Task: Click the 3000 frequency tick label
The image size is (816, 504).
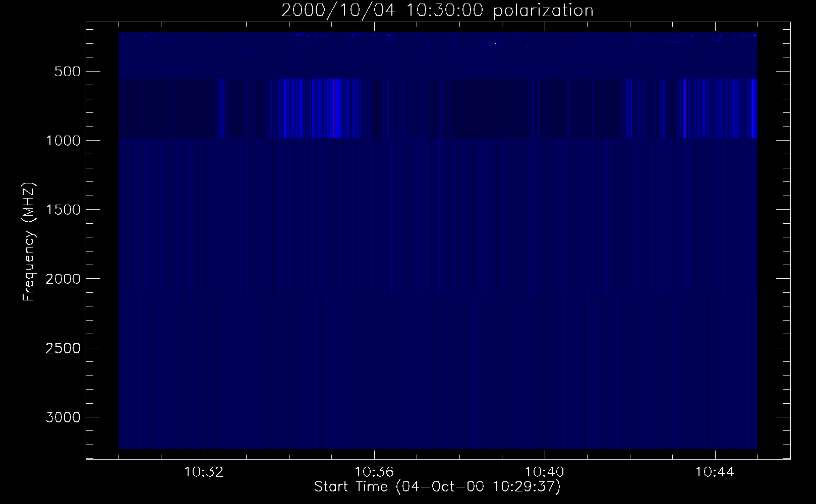Action: point(63,417)
